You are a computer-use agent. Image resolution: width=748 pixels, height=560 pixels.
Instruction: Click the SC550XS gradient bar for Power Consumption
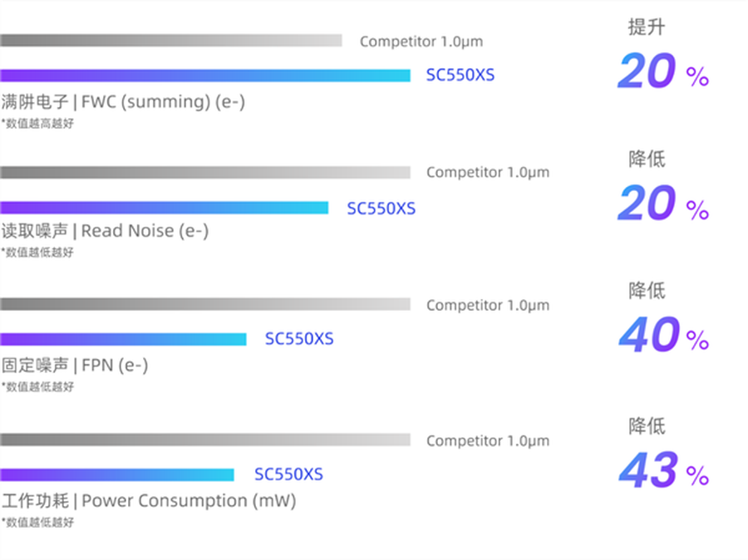tap(116, 475)
